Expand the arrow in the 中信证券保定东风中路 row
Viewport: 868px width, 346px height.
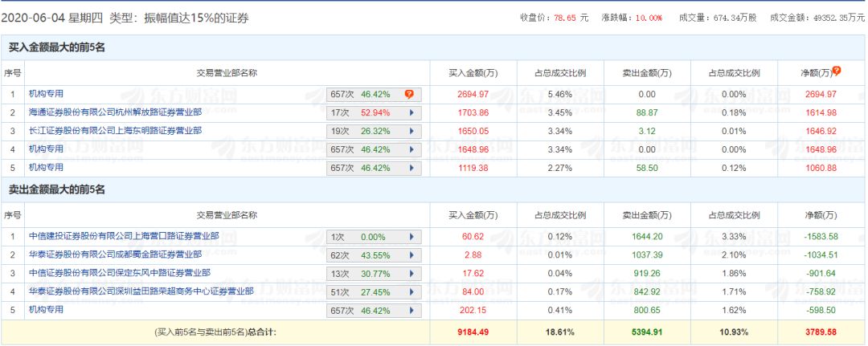(411, 274)
